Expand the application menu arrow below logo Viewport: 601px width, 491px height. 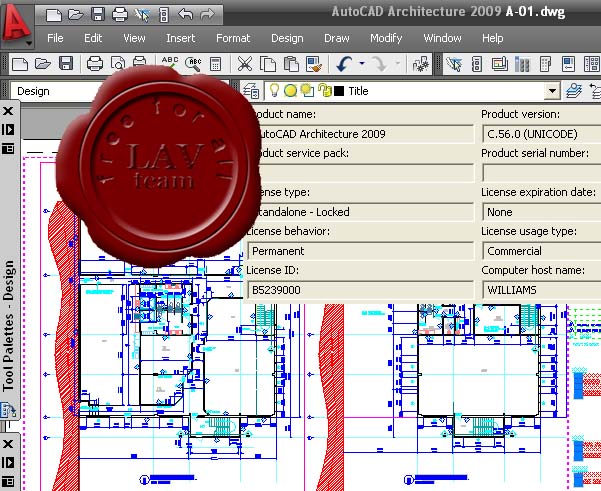click(29, 43)
